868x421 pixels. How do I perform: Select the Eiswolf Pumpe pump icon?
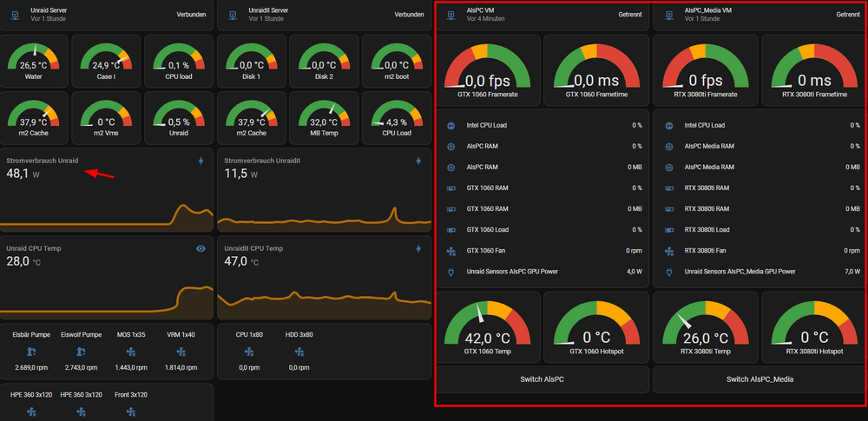(x=82, y=352)
